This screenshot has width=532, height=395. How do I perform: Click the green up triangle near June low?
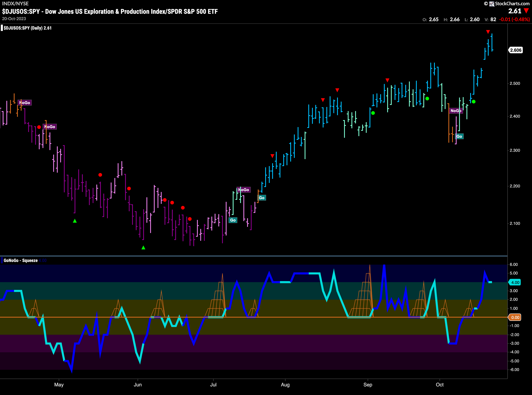pos(143,247)
